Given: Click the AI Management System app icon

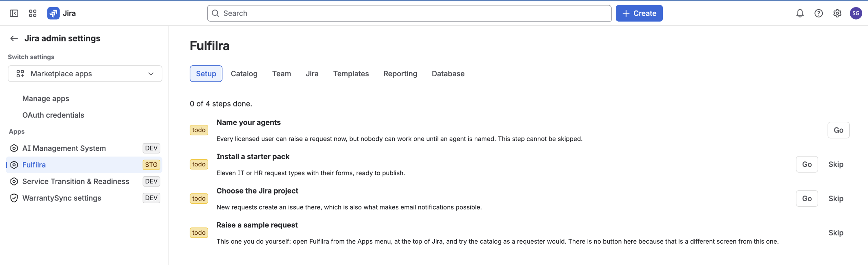Looking at the screenshot, I should (x=14, y=148).
